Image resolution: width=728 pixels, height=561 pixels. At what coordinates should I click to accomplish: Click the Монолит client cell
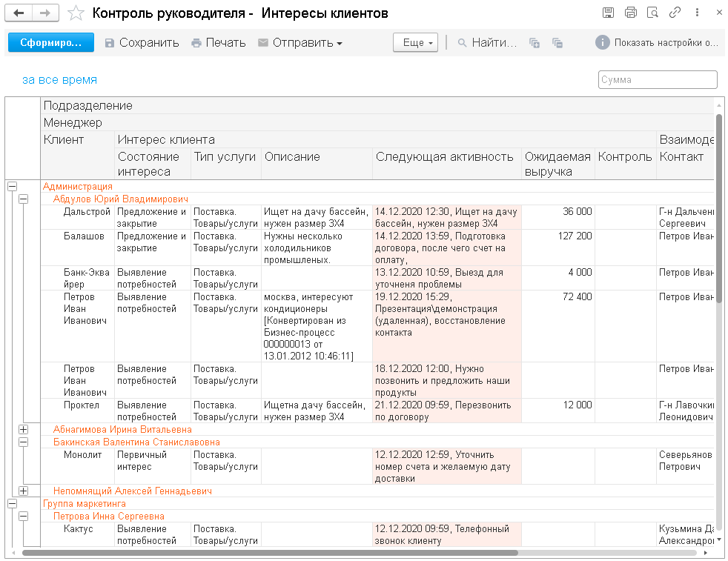[78, 466]
